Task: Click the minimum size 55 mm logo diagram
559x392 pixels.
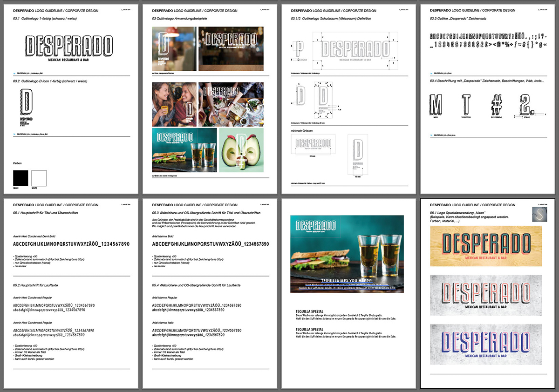Action: pyautogui.click(x=312, y=146)
